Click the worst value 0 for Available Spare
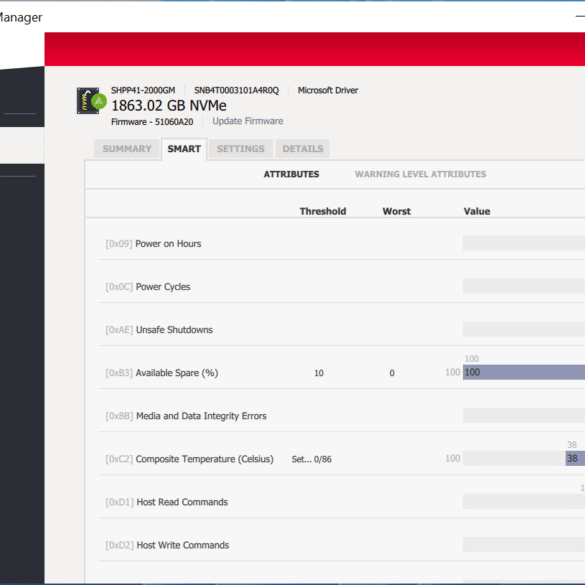The height and width of the screenshot is (585, 585). (x=392, y=373)
